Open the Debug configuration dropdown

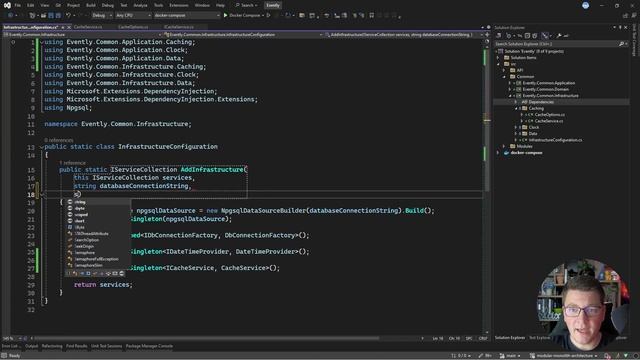coord(102,15)
